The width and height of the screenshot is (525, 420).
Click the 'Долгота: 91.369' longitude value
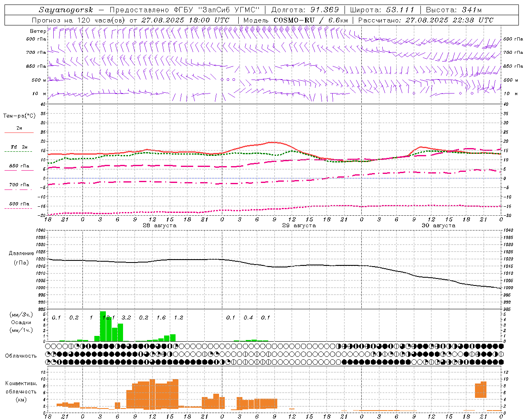305,10
